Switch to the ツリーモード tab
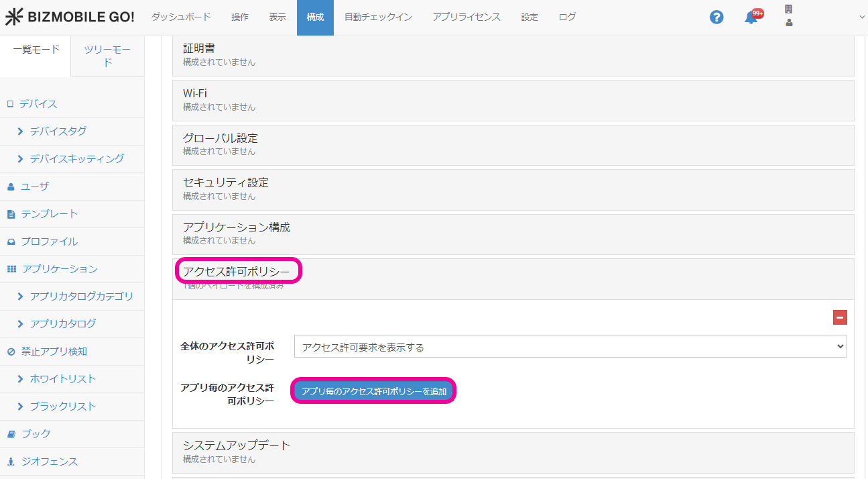Screen dimensions: 868x479 tap(107, 56)
